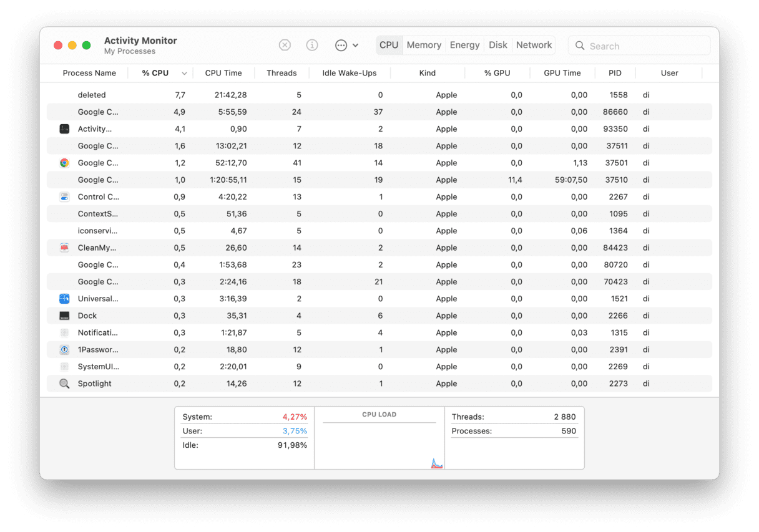The image size is (759, 532).
Task: Switch to the Disk tab
Action: click(x=498, y=45)
